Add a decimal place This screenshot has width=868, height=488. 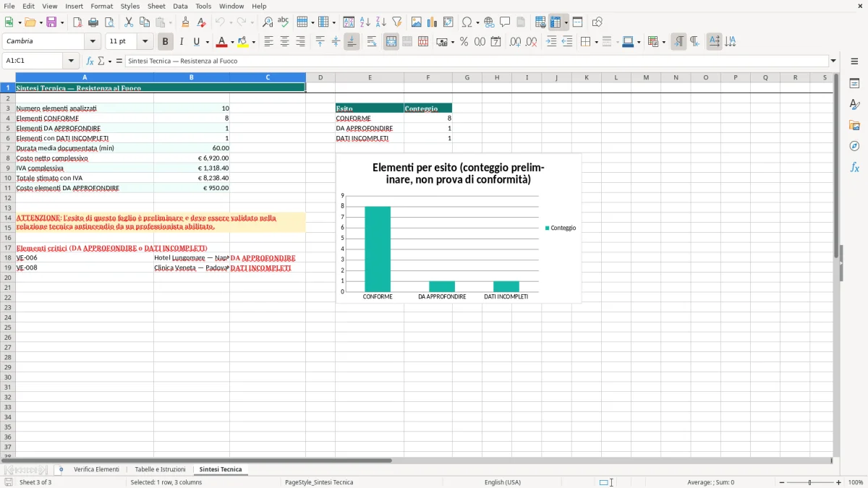[x=515, y=42]
